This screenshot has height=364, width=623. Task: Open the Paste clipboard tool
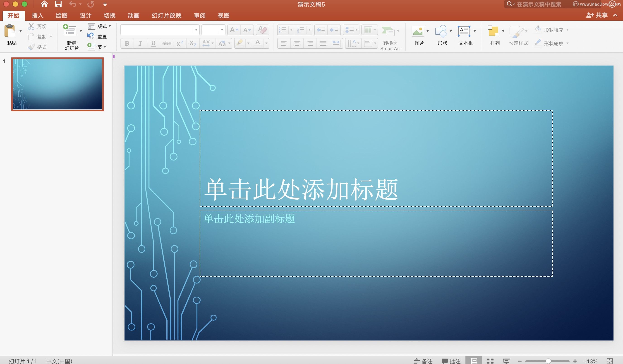click(x=10, y=31)
